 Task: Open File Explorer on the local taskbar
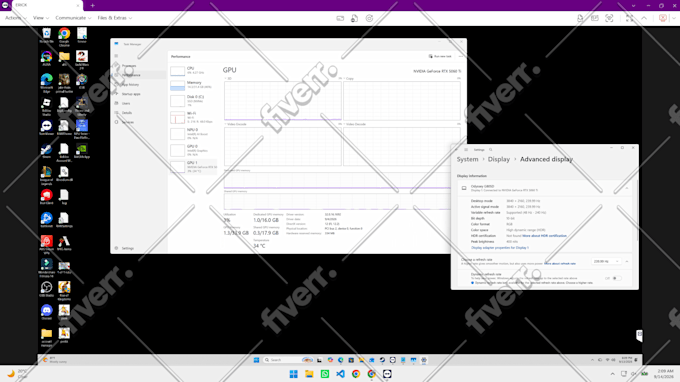point(309,374)
